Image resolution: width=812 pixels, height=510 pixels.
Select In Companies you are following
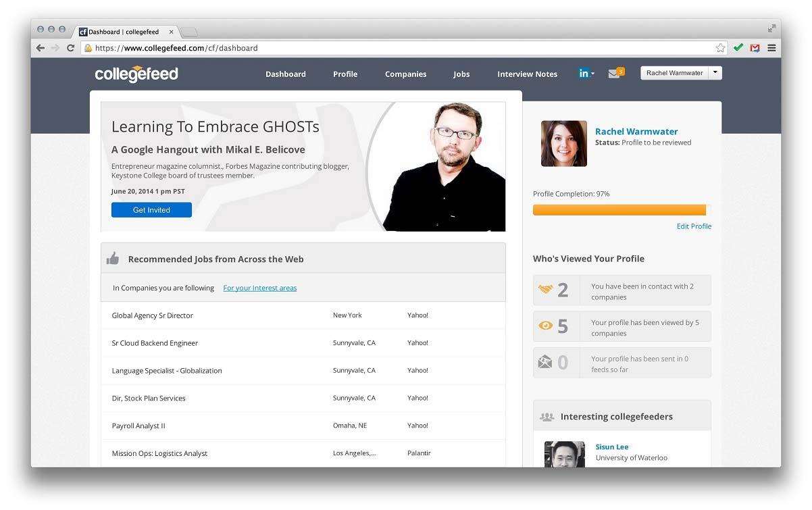[x=163, y=288]
